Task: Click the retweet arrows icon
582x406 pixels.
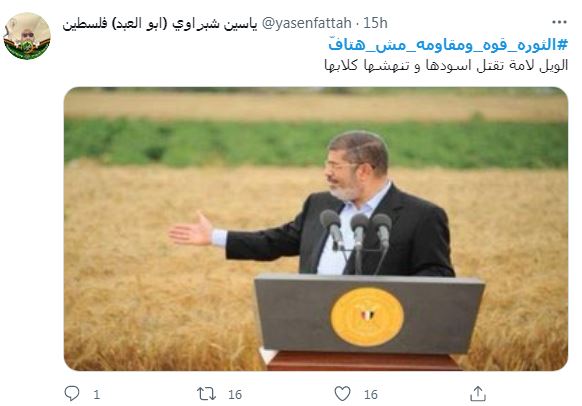Action: [x=206, y=394]
